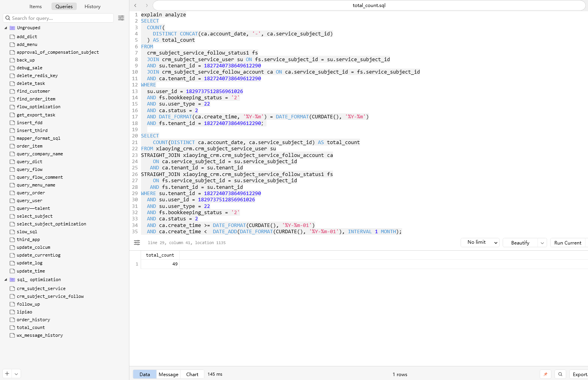This screenshot has width=588, height=380.
Task: Click the total_count.sql title bar field
Action: pos(369,5)
